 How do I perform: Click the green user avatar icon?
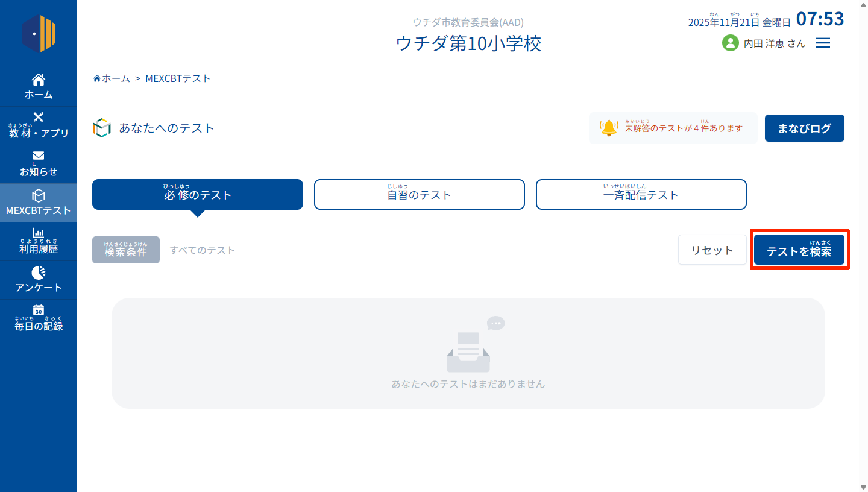pos(730,43)
